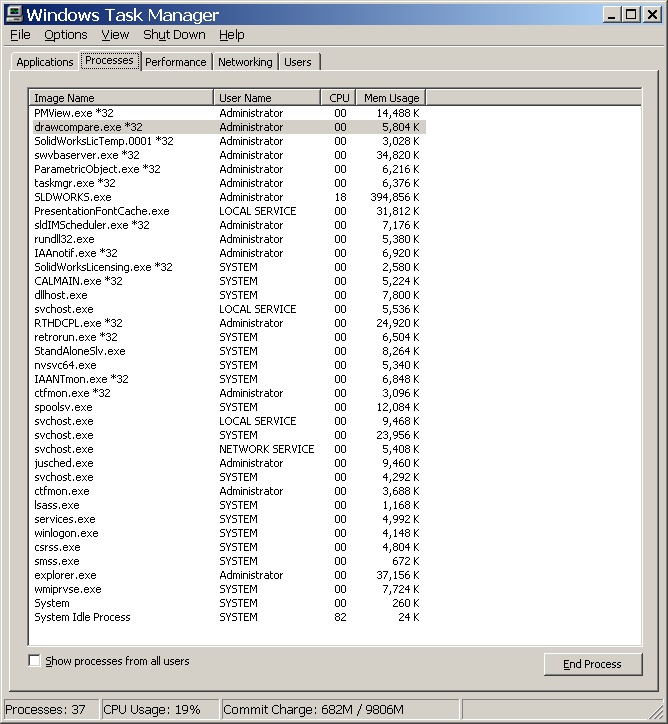Image resolution: width=668 pixels, height=724 pixels.
Task: Open the Networking tab
Action: point(245,62)
